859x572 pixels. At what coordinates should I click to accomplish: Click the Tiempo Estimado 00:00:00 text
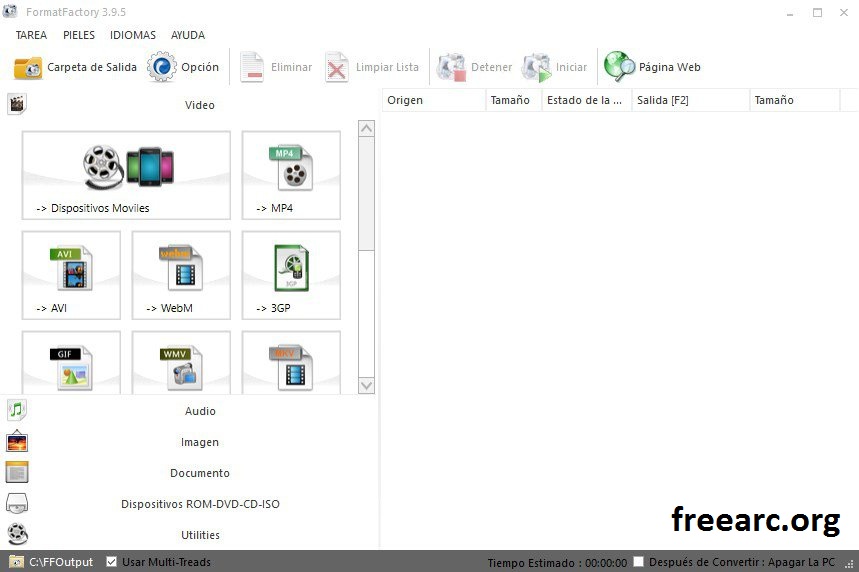point(557,563)
